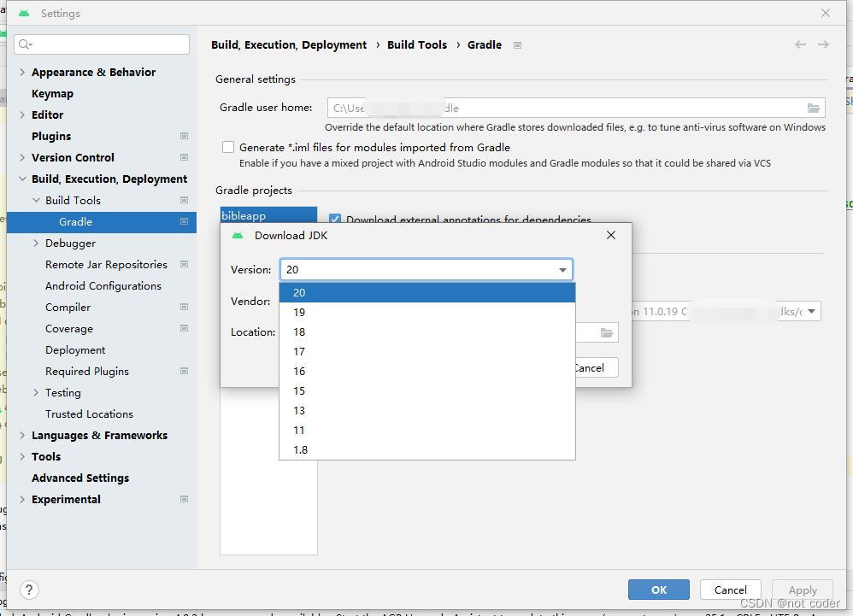Click the reset icon beside Build Tools

(184, 200)
